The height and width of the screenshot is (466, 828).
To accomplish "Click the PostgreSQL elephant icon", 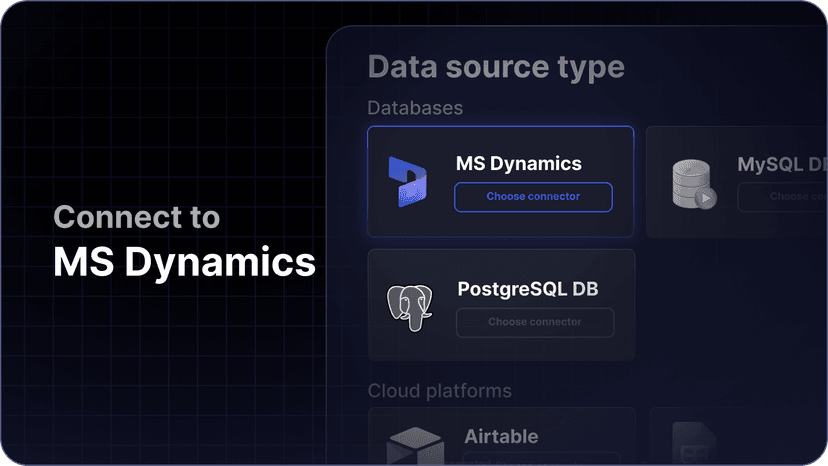I will (409, 307).
